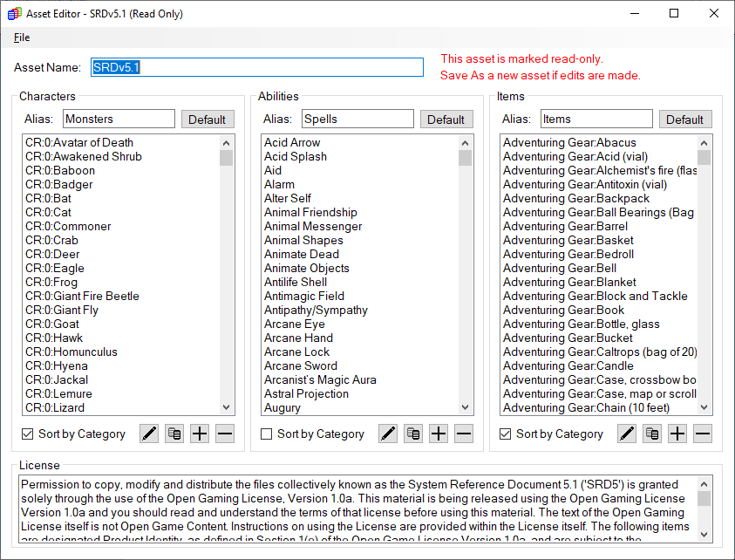Screen dimensions: 735x560
Task: Select CR:0:Avatar of Death in the Characters list
Action: point(121,142)
